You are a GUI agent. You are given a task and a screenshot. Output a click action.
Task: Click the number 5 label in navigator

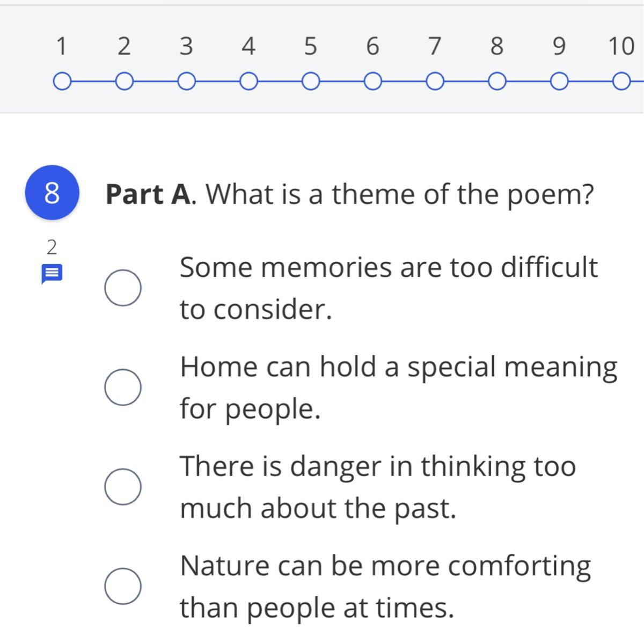click(x=310, y=47)
